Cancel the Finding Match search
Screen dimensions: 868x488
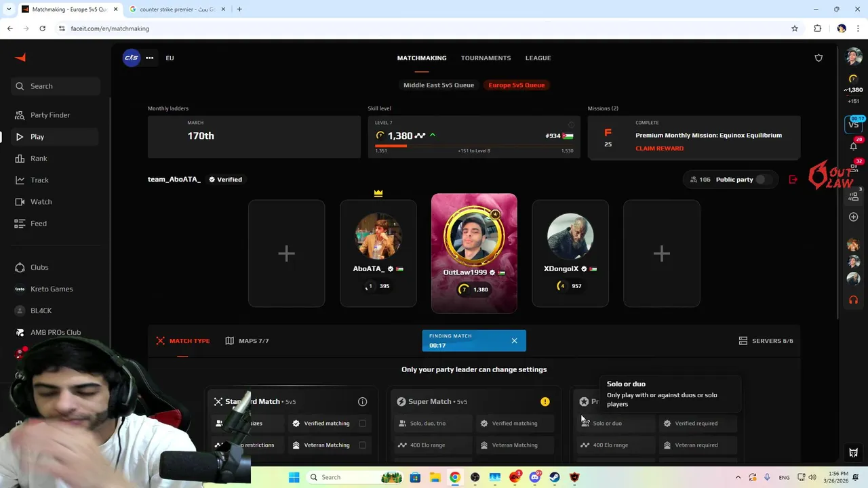pyautogui.click(x=514, y=340)
